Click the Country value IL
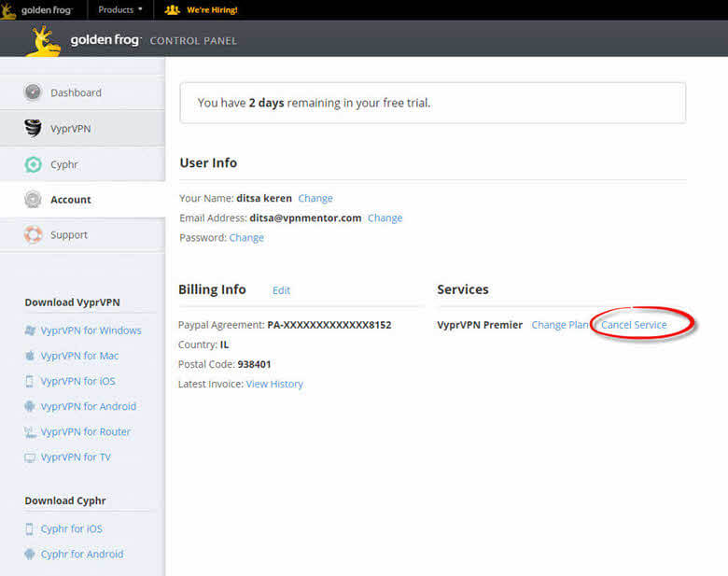Viewport: 728px width, 576px height. tap(224, 344)
